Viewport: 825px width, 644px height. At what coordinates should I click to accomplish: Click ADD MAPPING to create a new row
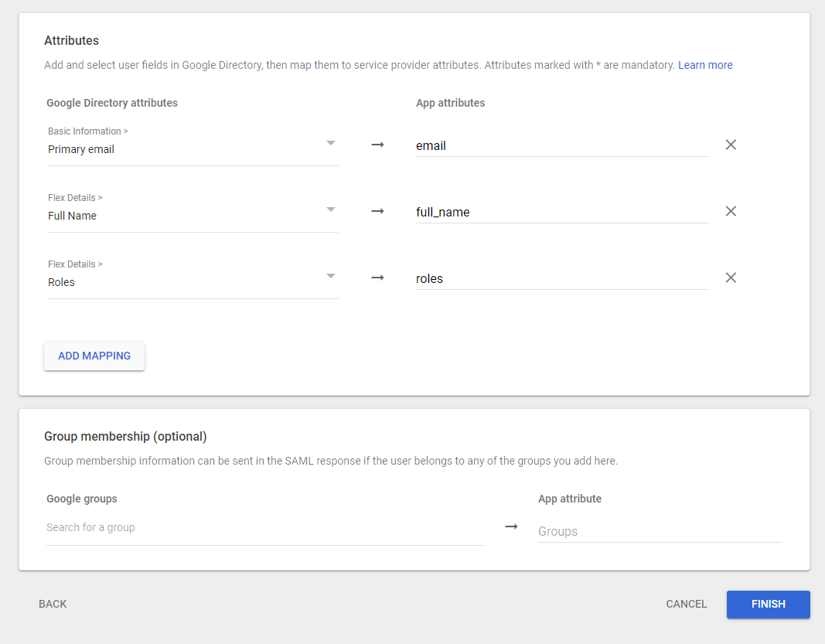tap(94, 356)
